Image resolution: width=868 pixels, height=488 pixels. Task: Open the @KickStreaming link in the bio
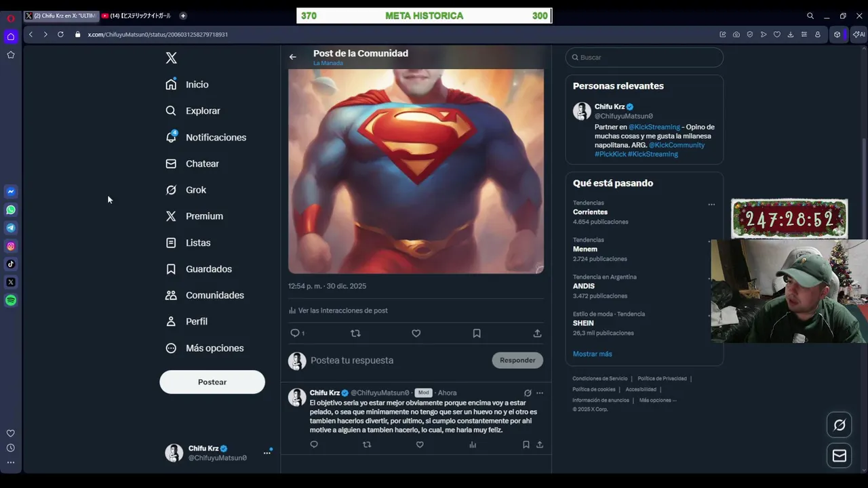pyautogui.click(x=654, y=127)
